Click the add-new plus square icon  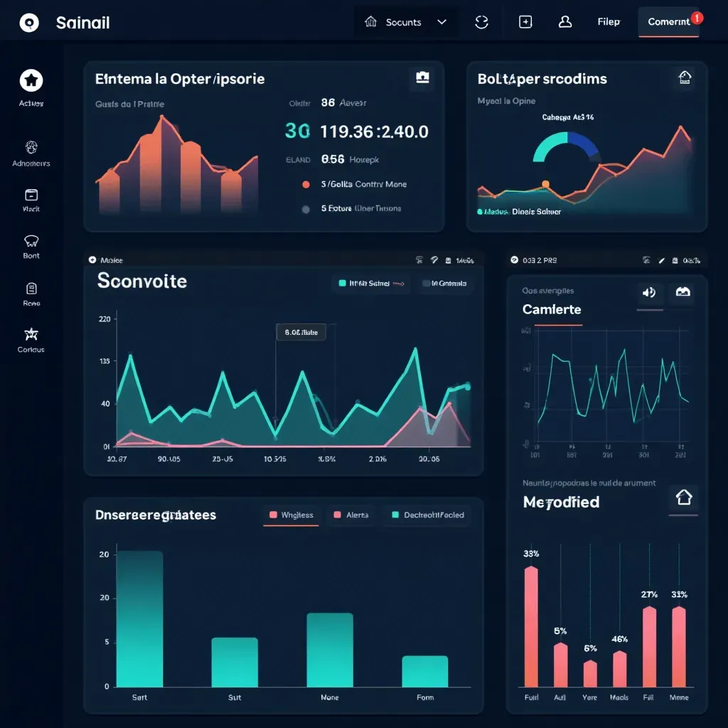(x=525, y=22)
